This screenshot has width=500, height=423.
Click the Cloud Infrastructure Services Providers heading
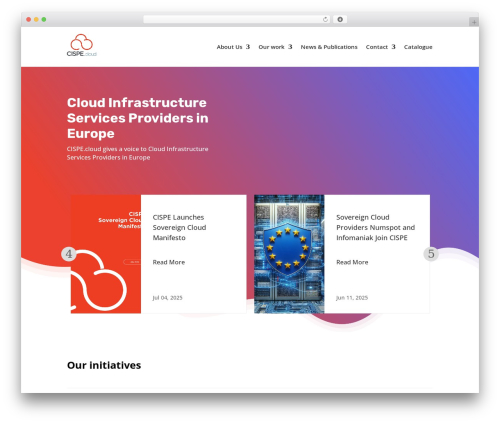click(138, 118)
